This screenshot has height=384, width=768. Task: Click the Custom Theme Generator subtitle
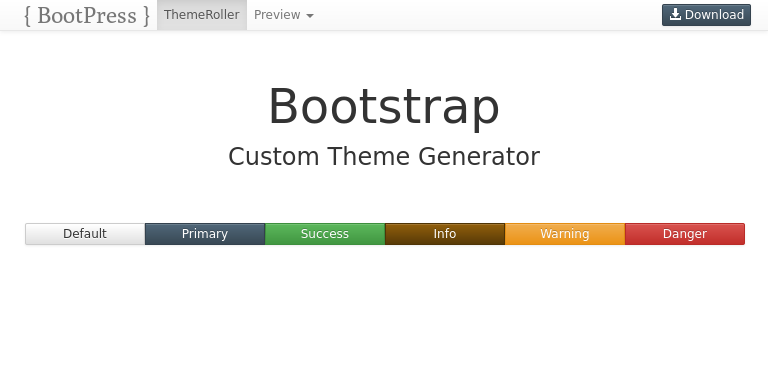tap(384, 157)
